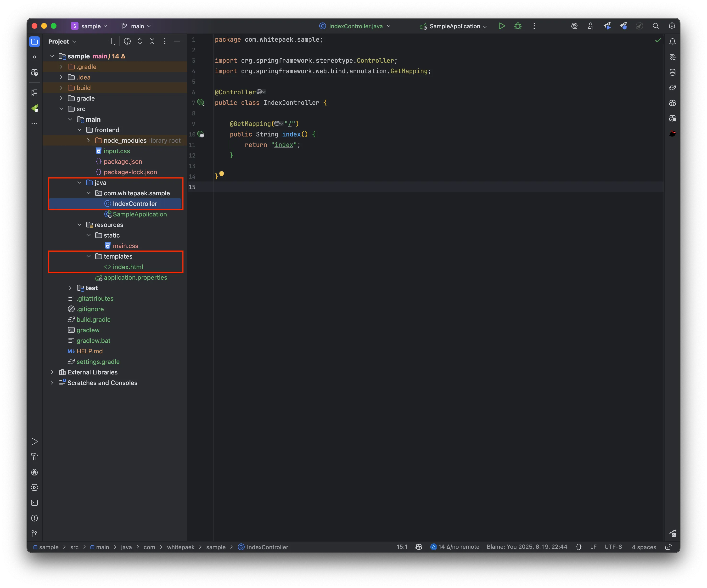Viewport: 707px width, 588px height.
Task: Open the Gradle tool window
Action: pyautogui.click(x=672, y=88)
